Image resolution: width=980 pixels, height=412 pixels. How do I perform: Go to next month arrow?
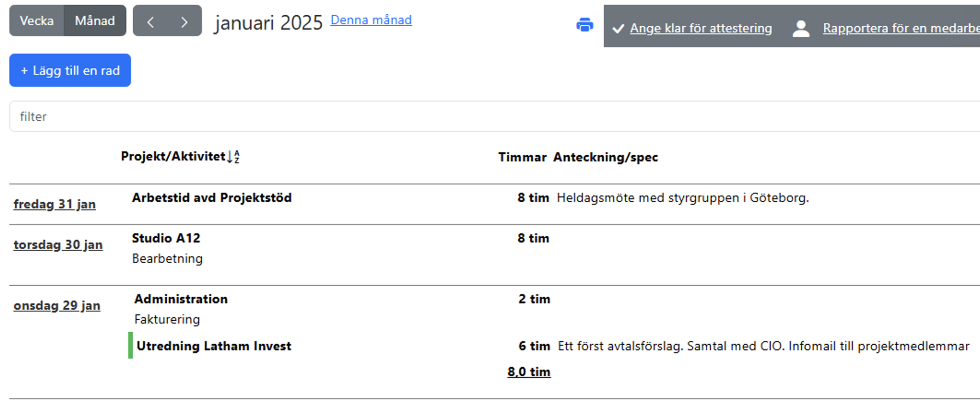(184, 22)
